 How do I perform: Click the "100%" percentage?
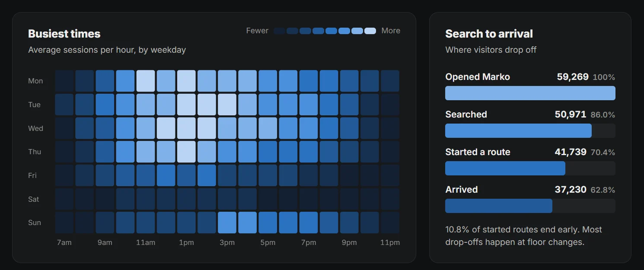(604, 77)
